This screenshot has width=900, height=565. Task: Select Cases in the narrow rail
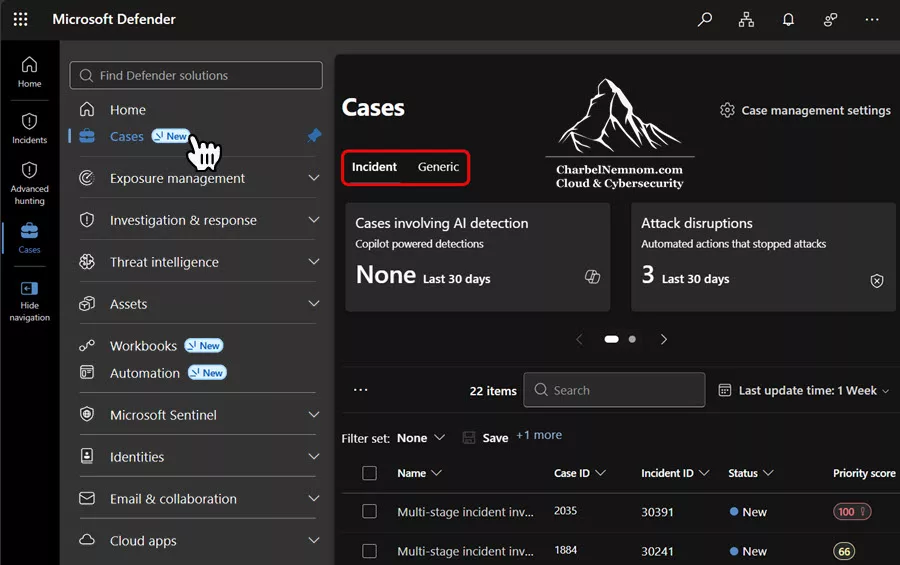(x=29, y=238)
